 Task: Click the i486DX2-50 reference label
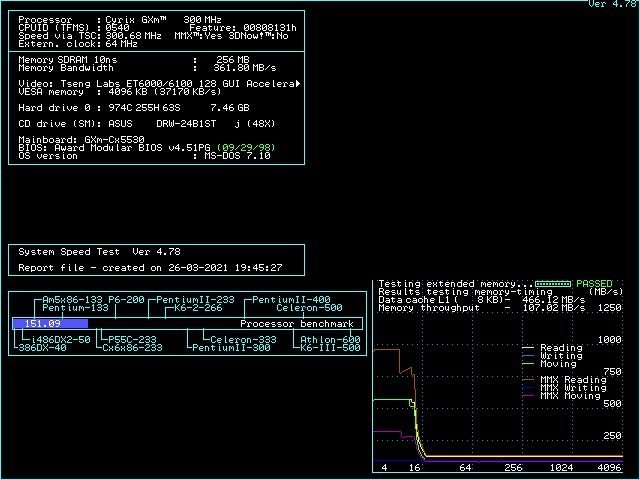click(x=60, y=340)
